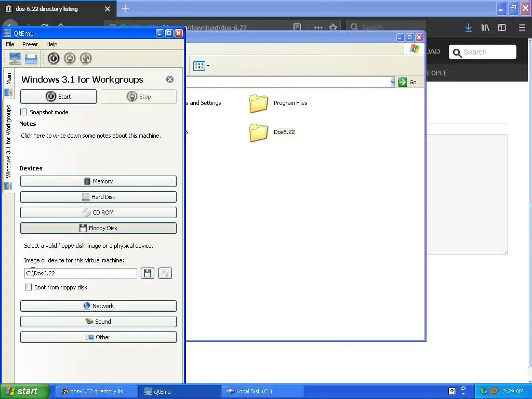Open the Power menu in QtEmu
This screenshot has height=399, width=532.
(30, 44)
